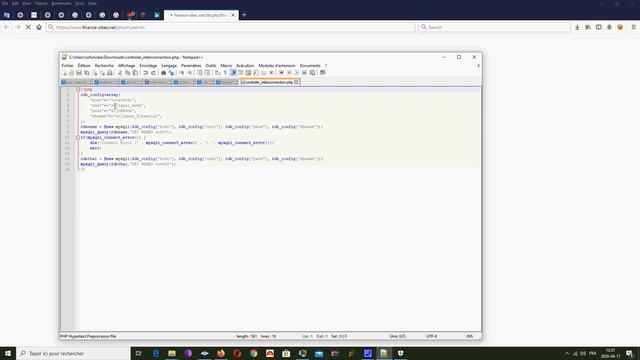Open the Paramètres menu
The height and width of the screenshot is (360, 640).
coord(191,66)
